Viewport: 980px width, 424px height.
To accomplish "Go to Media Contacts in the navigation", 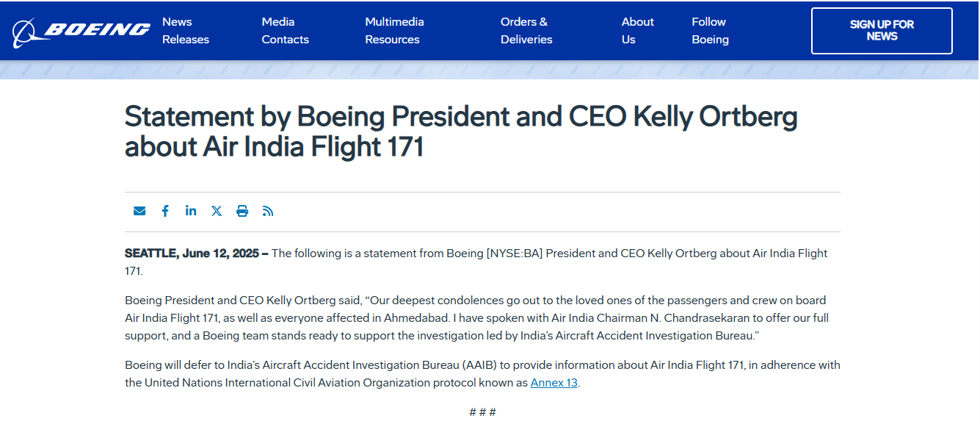I will pyautogui.click(x=285, y=31).
